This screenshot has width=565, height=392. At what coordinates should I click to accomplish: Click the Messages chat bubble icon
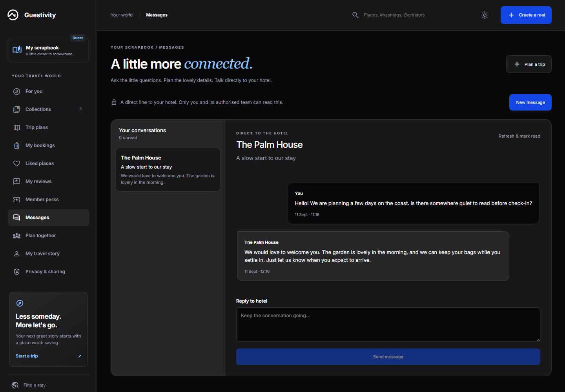point(16,218)
